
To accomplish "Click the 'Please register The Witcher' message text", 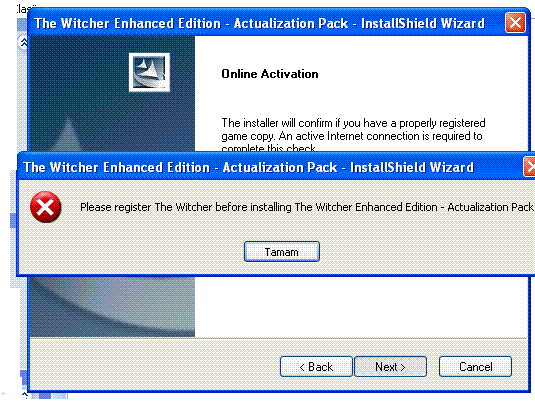I will tap(307, 207).
